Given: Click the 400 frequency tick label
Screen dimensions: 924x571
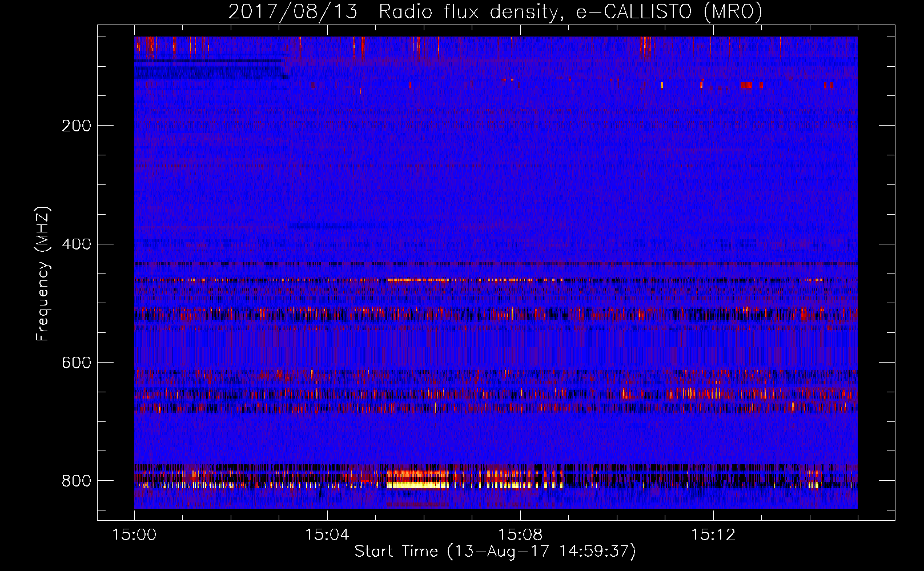Looking at the screenshot, I should (77, 244).
